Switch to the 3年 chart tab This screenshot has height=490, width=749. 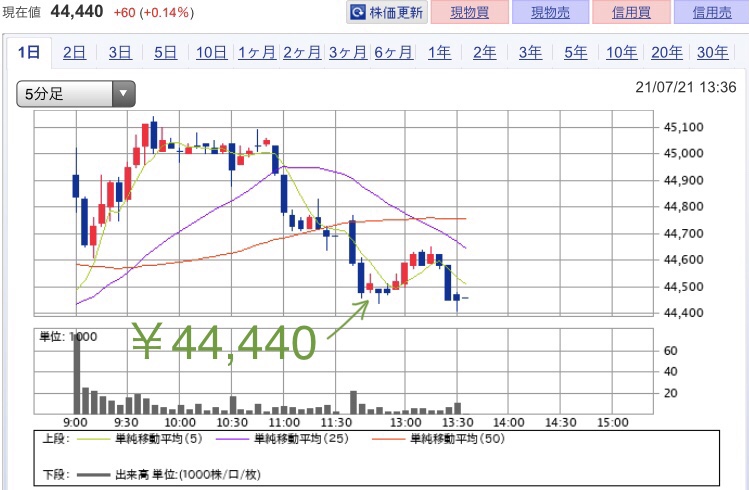(530, 52)
